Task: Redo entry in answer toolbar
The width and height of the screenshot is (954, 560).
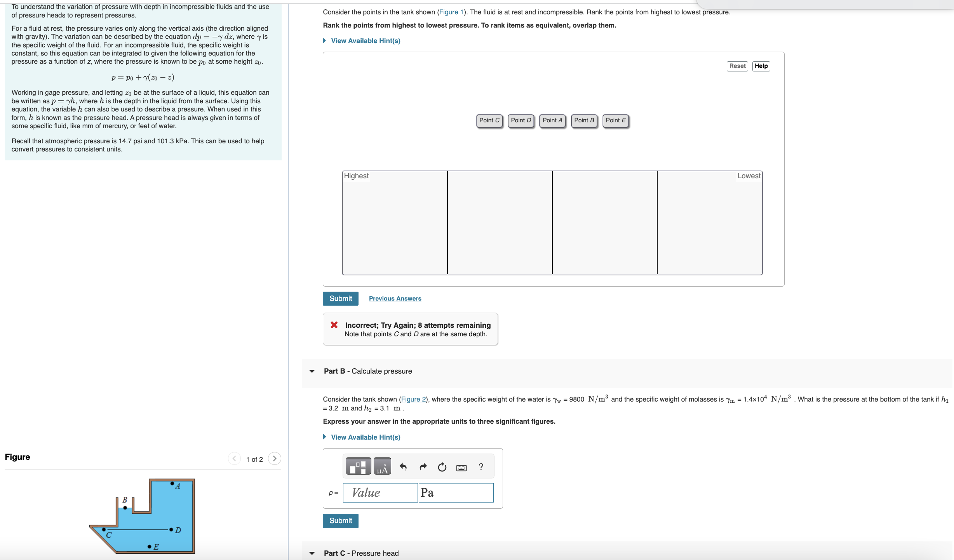Action: coord(423,467)
